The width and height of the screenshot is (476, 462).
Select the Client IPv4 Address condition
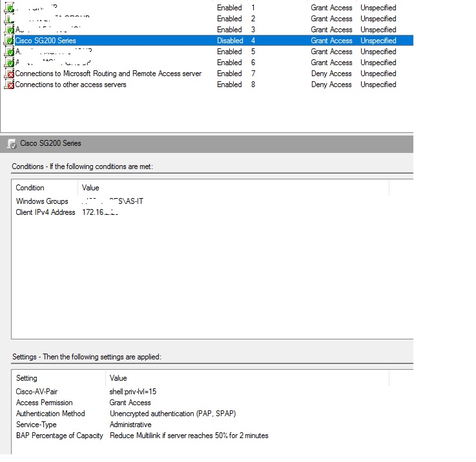(x=46, y=212)
